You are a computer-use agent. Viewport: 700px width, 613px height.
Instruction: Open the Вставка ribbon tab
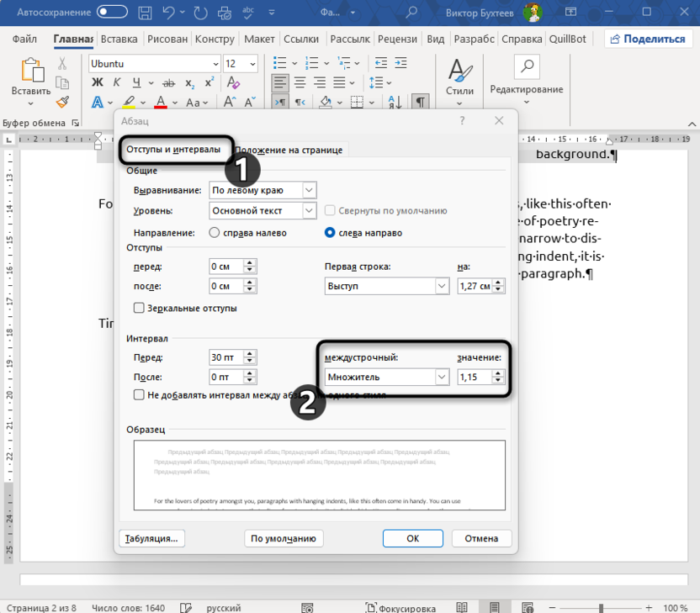coord(119,40)
